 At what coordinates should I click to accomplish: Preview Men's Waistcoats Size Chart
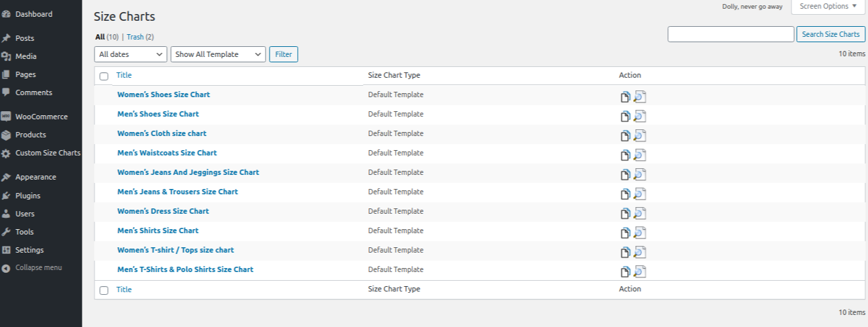click(639, 155)
